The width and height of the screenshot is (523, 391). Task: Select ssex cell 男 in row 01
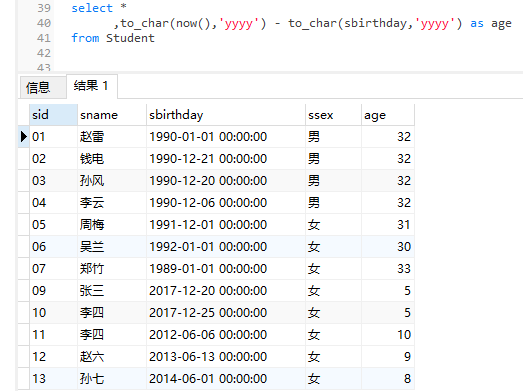333,137
